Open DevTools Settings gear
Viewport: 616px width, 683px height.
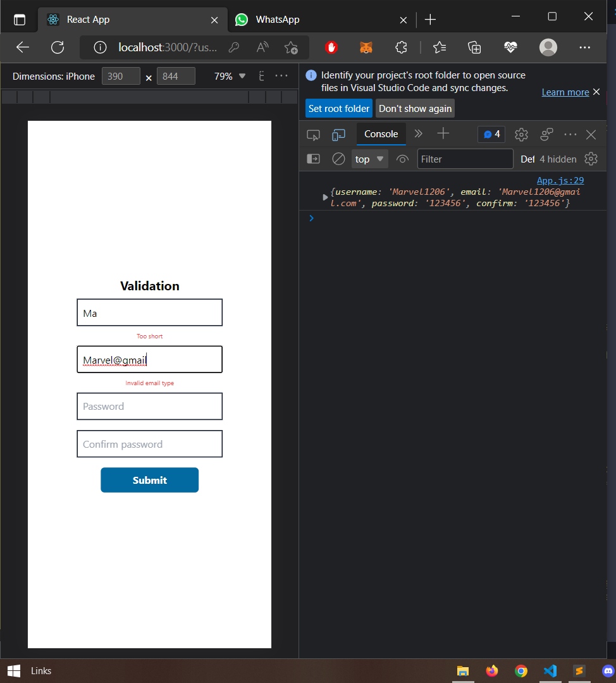click(x=521, y=135)
